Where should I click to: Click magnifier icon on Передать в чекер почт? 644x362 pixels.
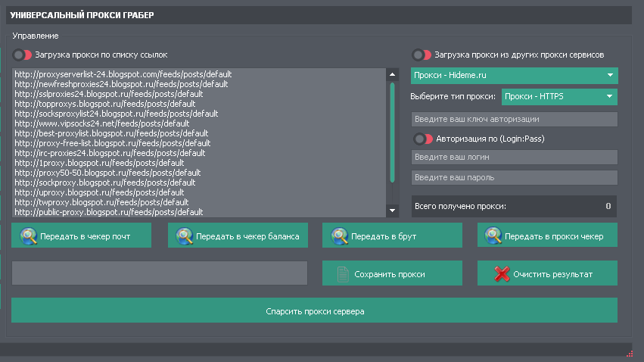[29, 236]
